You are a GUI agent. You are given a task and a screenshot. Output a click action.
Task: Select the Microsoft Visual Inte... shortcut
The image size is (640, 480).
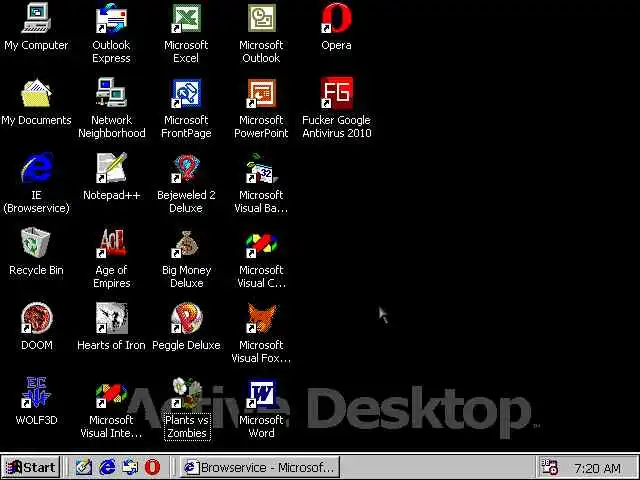click(x=111, y=393)
